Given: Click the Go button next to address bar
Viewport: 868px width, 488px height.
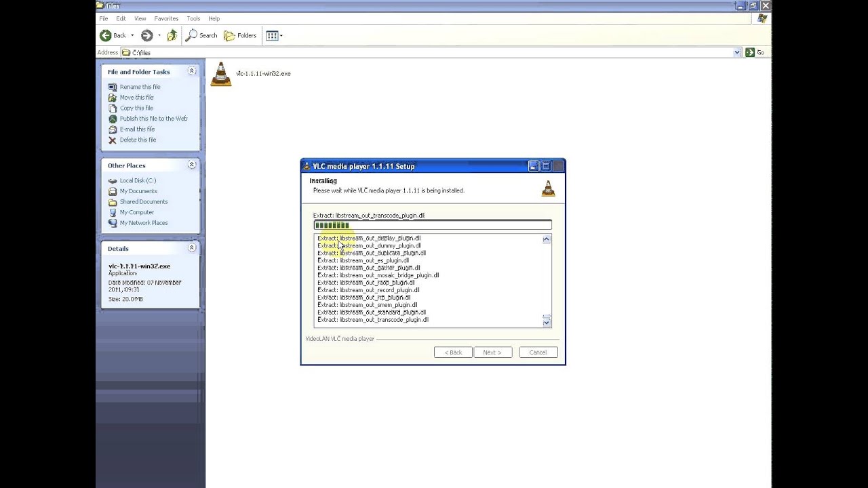Looking at the screenshot, I should (755, 52).
